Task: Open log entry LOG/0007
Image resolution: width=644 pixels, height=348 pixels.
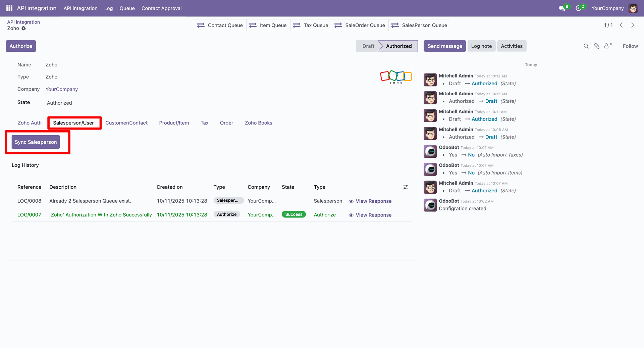Action: (29, 215)
